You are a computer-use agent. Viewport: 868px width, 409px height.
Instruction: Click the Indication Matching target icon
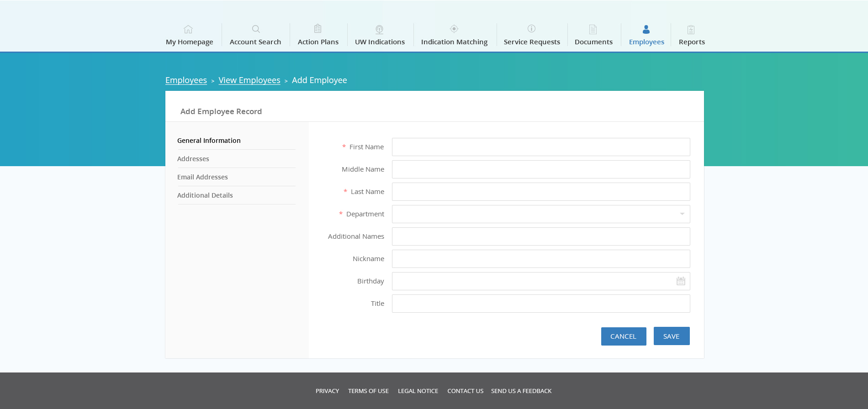(x=454, y=29)
